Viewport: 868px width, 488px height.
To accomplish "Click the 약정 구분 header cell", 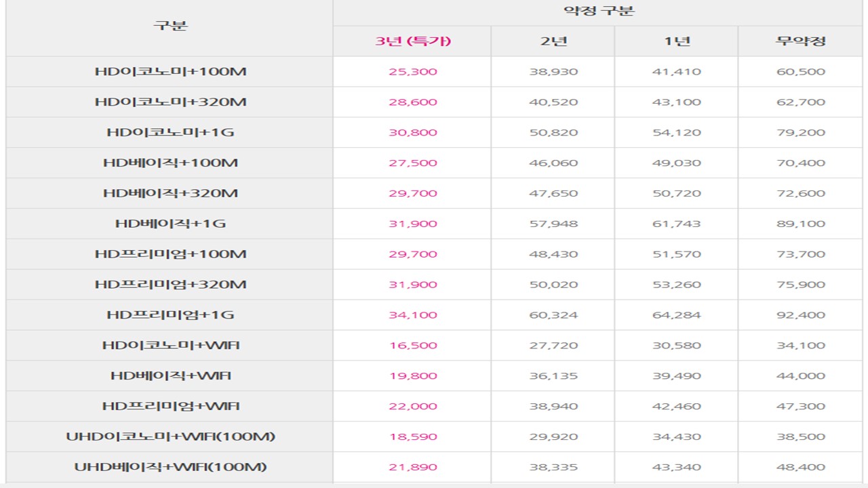I will tap(599, 11).
